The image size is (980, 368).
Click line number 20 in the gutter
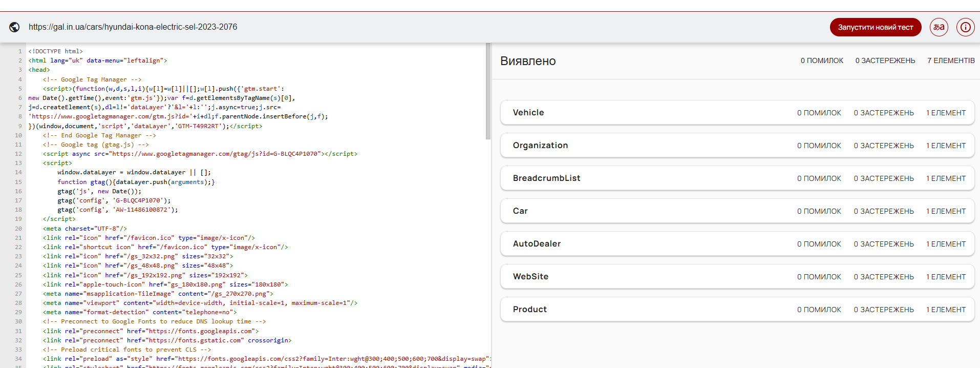click(x=18, y=229)
